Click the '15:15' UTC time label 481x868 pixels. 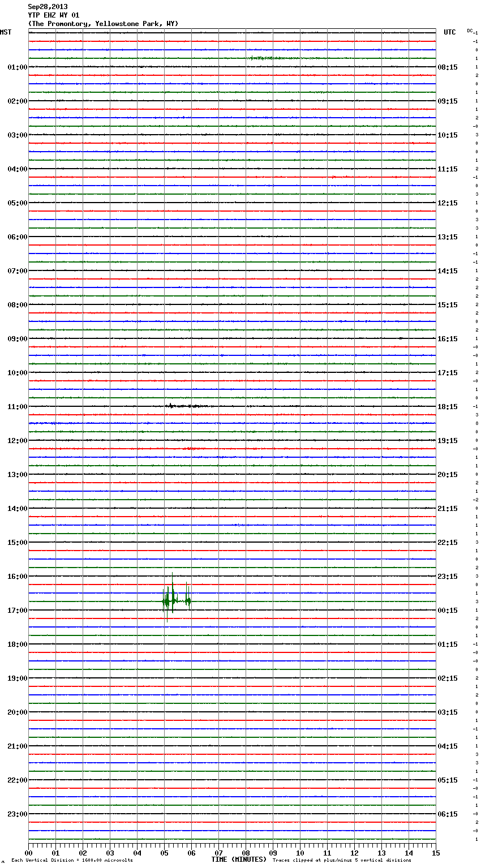point(448,305)
